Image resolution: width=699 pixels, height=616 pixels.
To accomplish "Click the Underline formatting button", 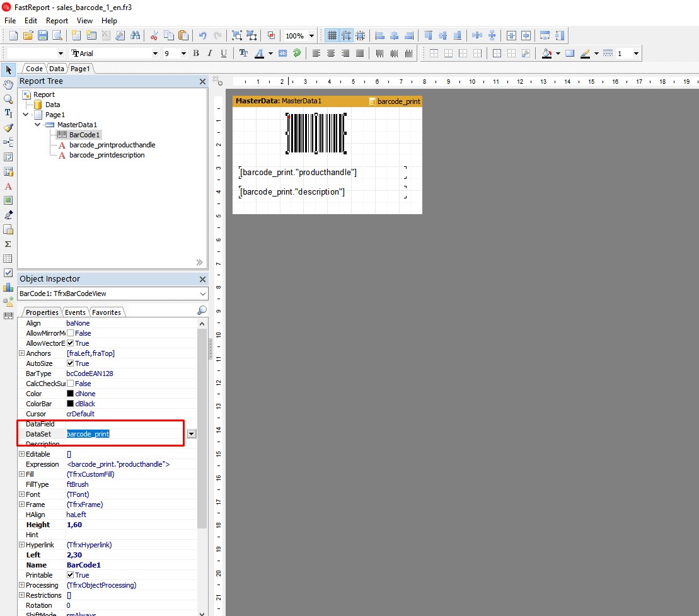I will pyautogui.click(x=224, y=54).
